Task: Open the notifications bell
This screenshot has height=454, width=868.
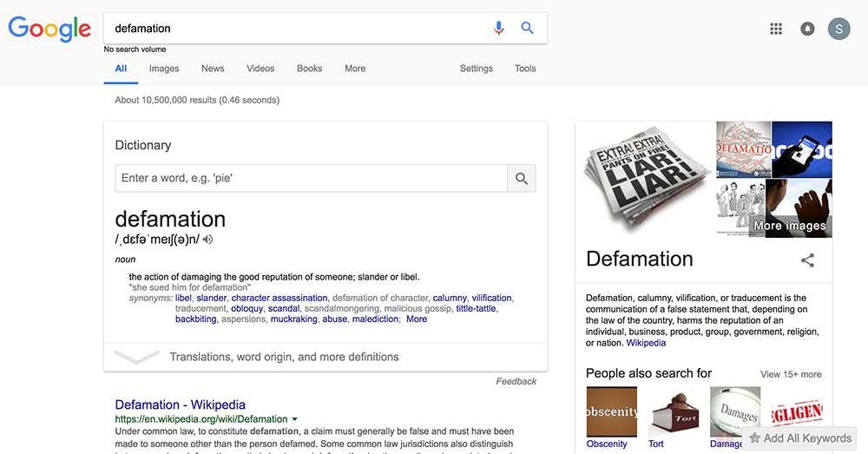Action: coord(807,29)
